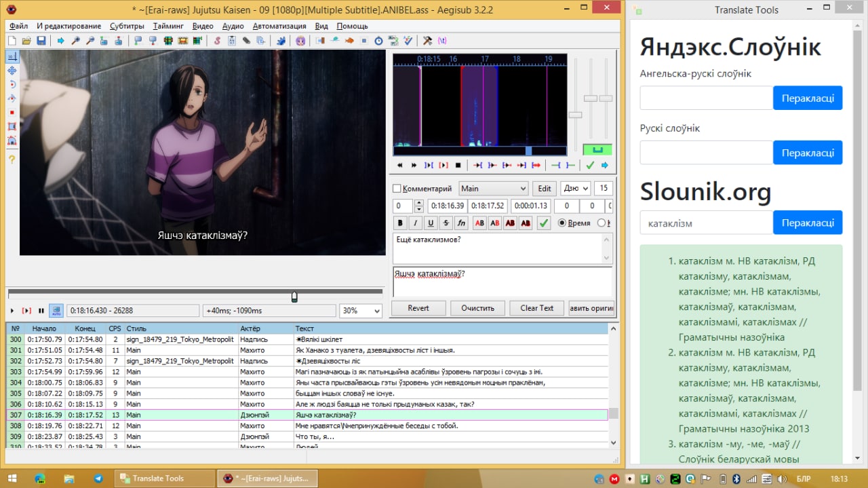This screenshot has height=488, width=868.
Task: Select the radio button right of Время
Action: pyautogui.click(x=601, y=223)
